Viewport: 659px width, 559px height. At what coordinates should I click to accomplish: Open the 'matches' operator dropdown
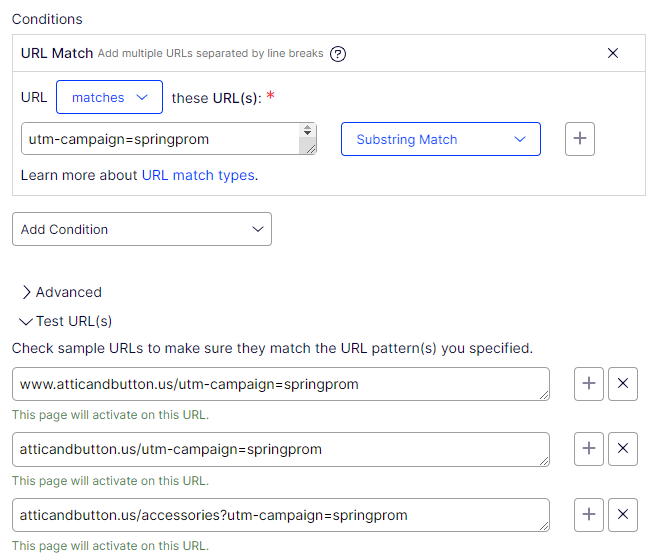(109, 97)
